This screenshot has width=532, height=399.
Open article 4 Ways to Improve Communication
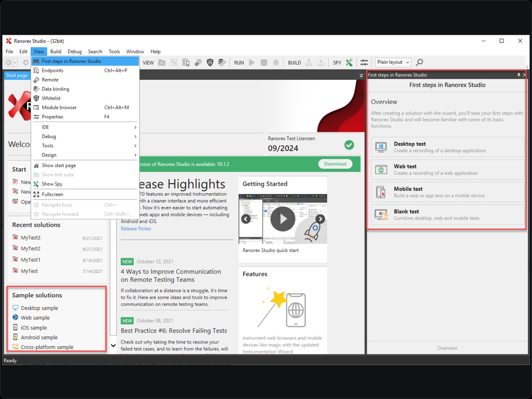171,276
